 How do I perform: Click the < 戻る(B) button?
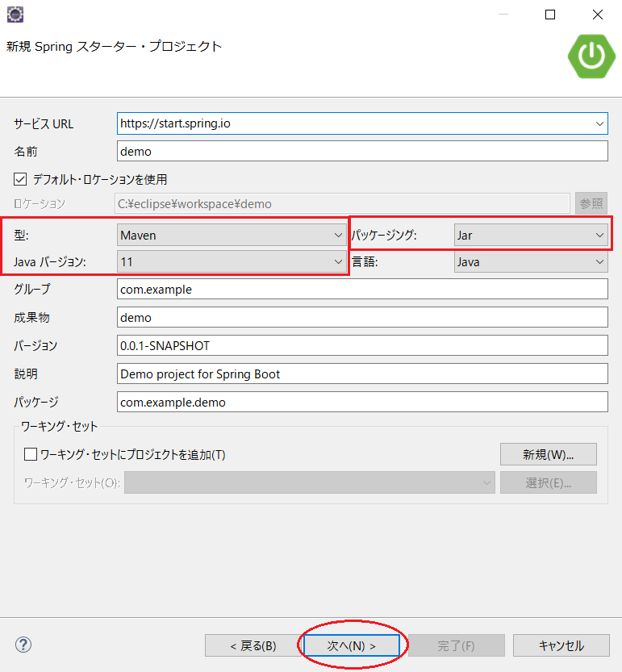click(x=253, y=645)
